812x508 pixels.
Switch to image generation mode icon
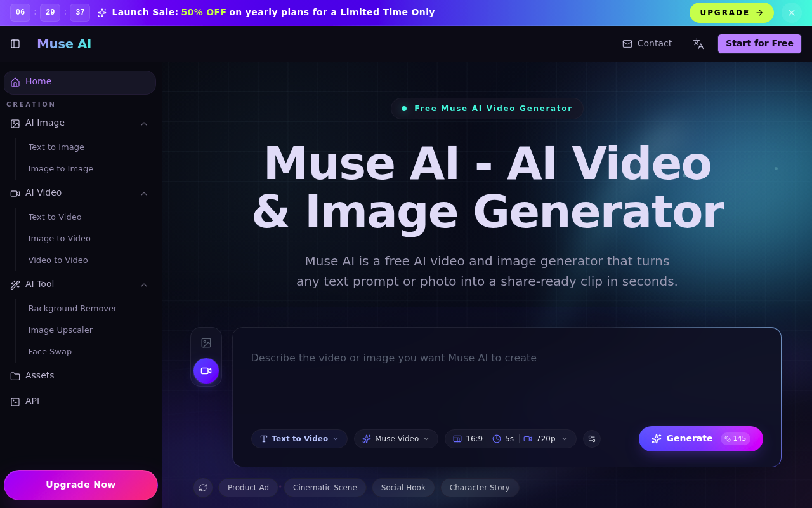point(206,343)
